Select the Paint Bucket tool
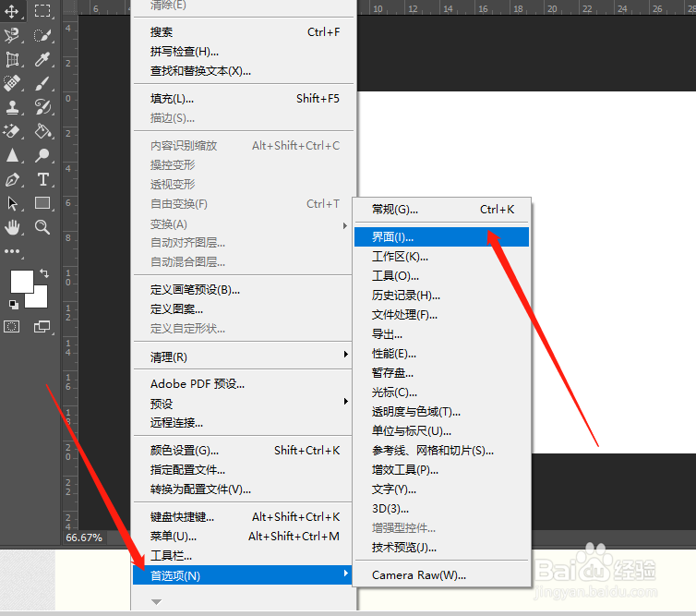This screenshot has height=616, width=696. tap(42, 131)
